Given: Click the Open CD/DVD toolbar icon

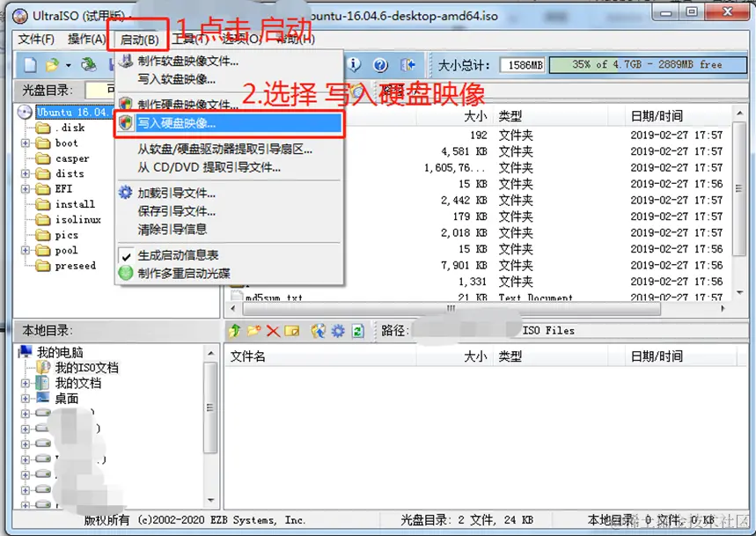Looking at the screenshot, I should (88, 64).
